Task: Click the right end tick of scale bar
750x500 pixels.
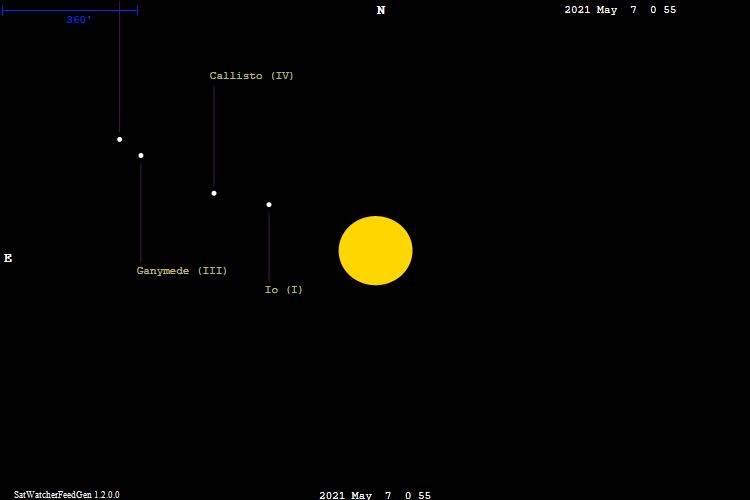Action: pos(137,11)
